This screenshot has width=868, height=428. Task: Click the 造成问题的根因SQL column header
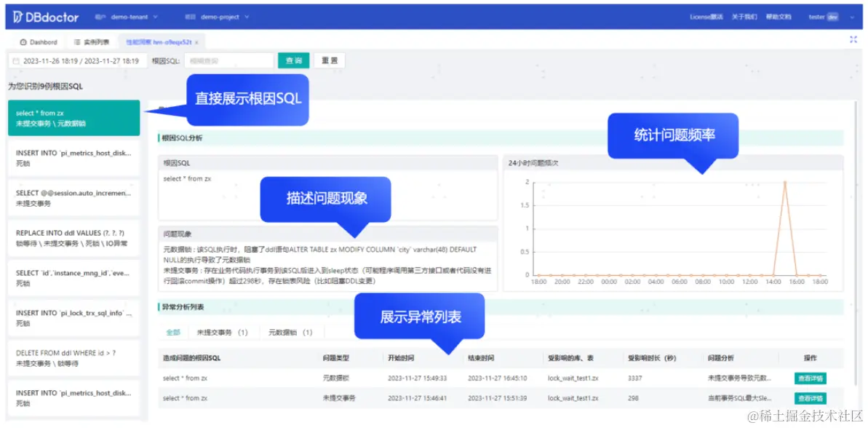[x=191, y=358]
